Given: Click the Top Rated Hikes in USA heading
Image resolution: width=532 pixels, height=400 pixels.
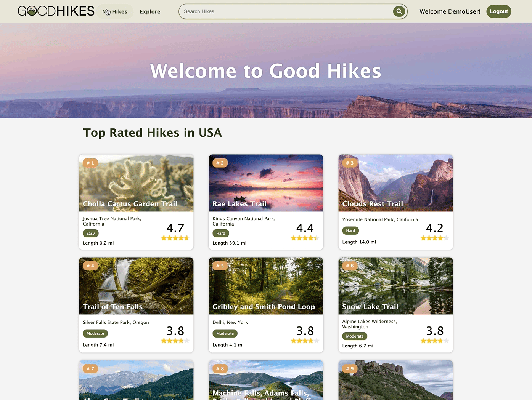Looking at the screenshot, I should 152,133.
